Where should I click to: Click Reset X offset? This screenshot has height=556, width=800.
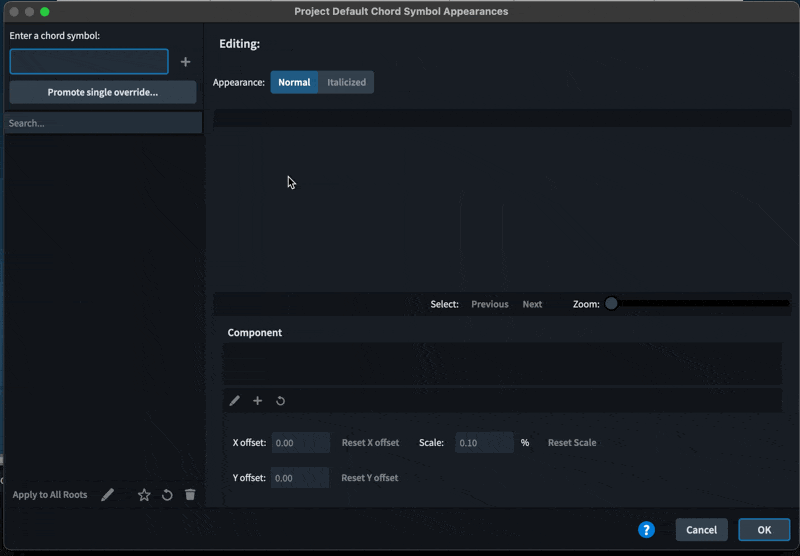point(370,443)
